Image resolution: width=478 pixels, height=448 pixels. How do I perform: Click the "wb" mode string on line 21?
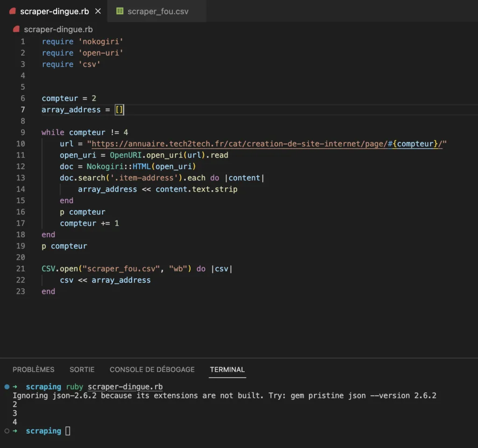pos(178,269)
